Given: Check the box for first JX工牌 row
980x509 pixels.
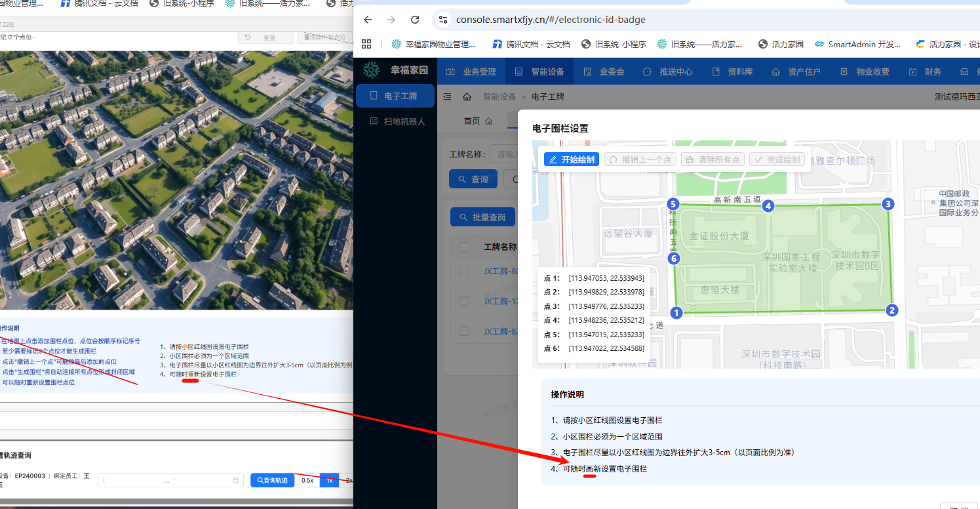Looking at the screenshot, I should point(465,270).
